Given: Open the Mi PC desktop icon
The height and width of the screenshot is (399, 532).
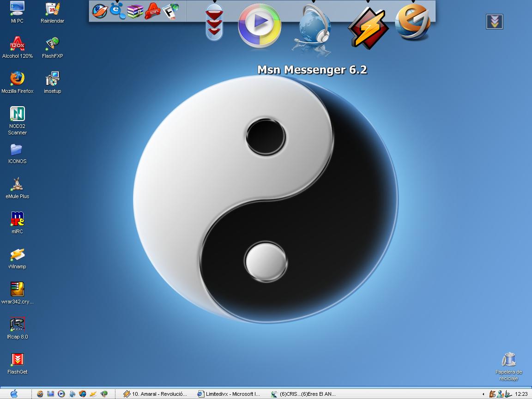Looking at the screenshot, I should [17, 12].
